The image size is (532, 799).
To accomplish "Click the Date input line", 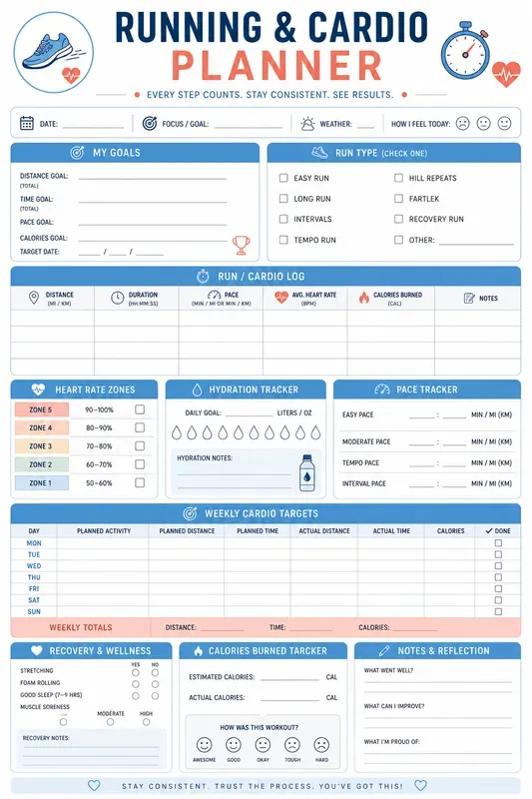I will tap(93, 127).
